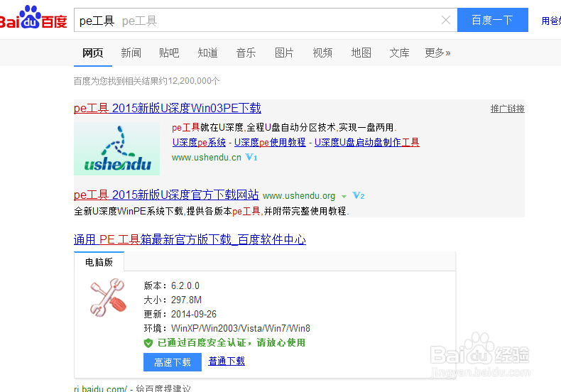Switch to the 视频 tab
The width and height of the screenshot is (561, 392).
tap(322, 53)
